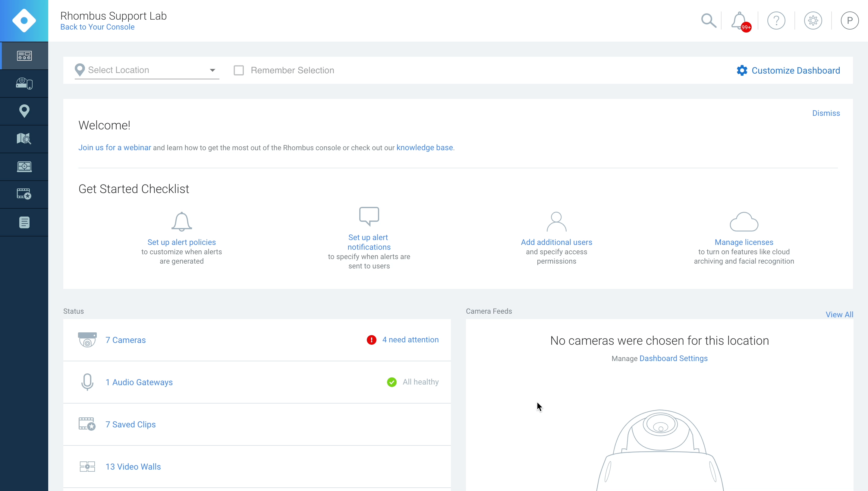Click 'No cameras were chosen for this location'
The width and height of the screenshot is (868, 491).
click(x=659, y=341)
